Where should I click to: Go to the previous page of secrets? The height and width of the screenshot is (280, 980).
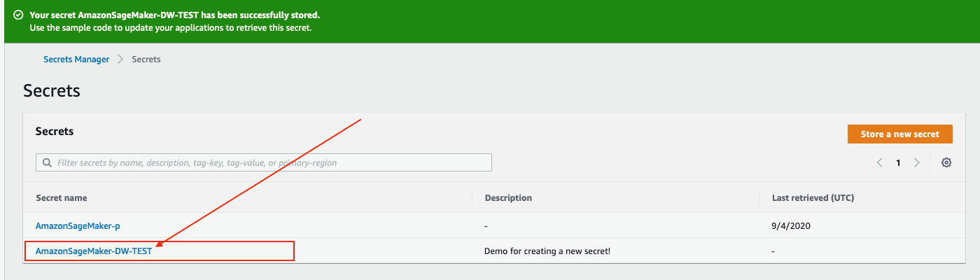[880, 162]
